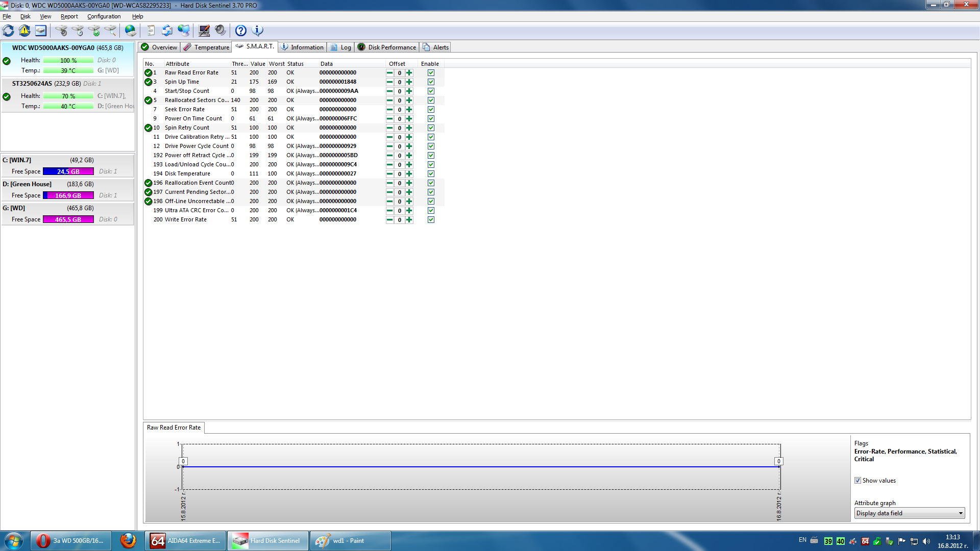Uncheck Enable for Raw Read Error Rate
Screen dimensions: 980x551
pos(431,72)
